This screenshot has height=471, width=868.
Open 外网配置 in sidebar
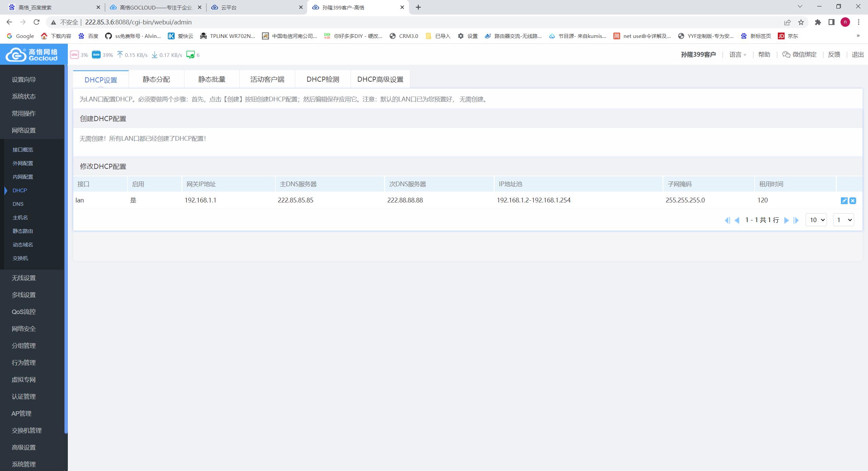click(23, 163)
